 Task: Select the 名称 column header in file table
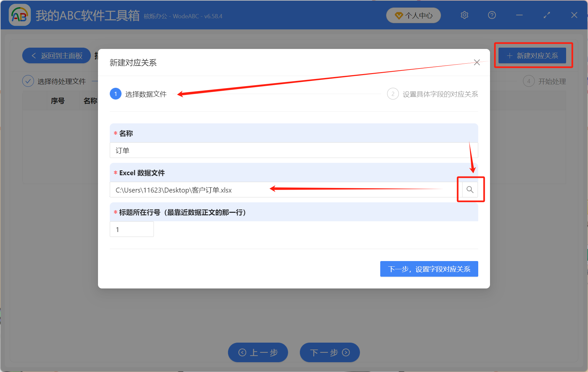click(90, 101)
